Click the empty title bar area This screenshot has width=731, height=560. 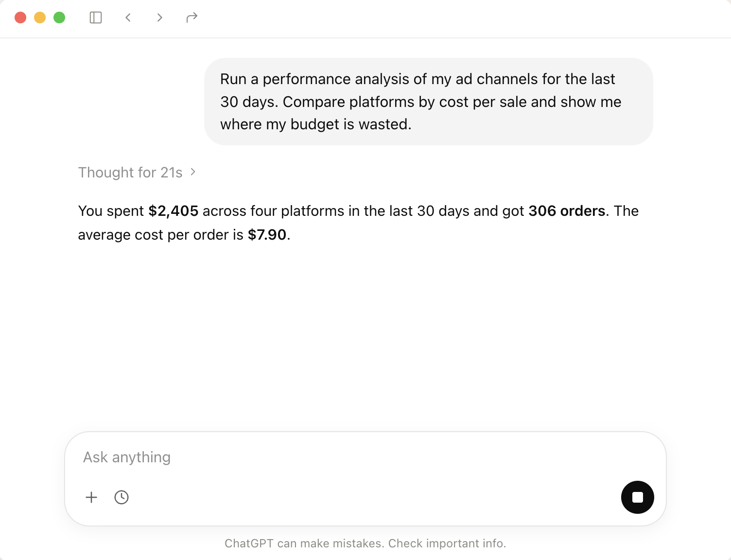click(x=462, y=18)
